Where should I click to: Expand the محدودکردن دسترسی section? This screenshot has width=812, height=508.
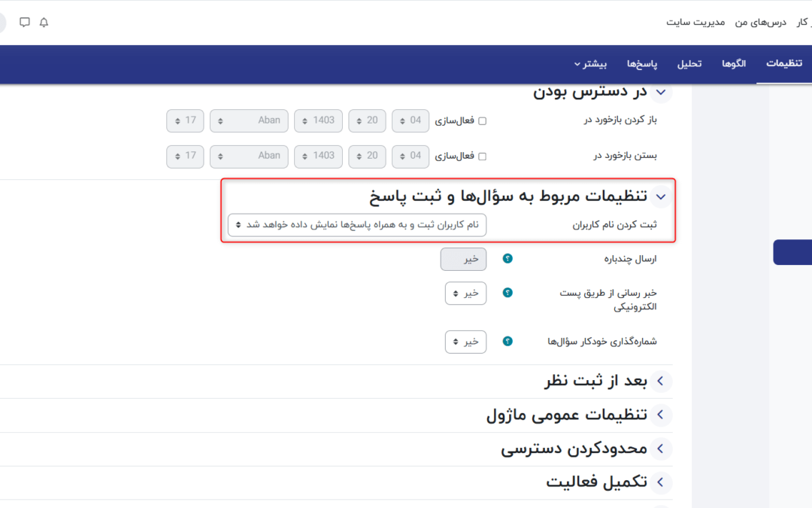[x=661, y=449]
